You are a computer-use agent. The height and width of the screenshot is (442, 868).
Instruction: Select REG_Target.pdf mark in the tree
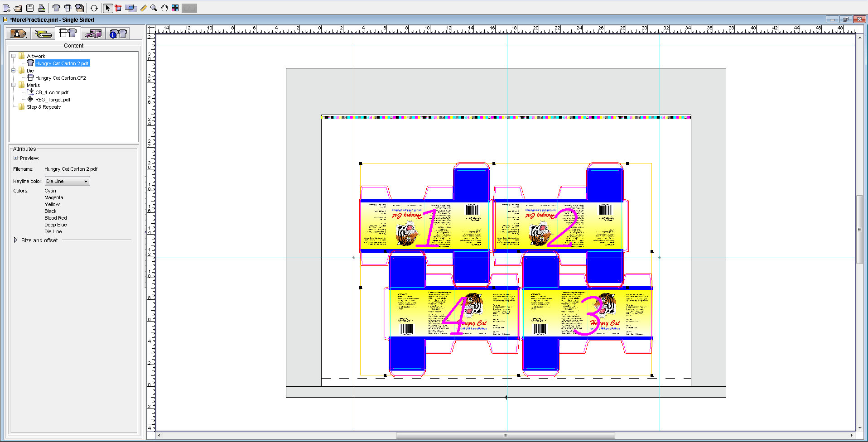(53, 100)
